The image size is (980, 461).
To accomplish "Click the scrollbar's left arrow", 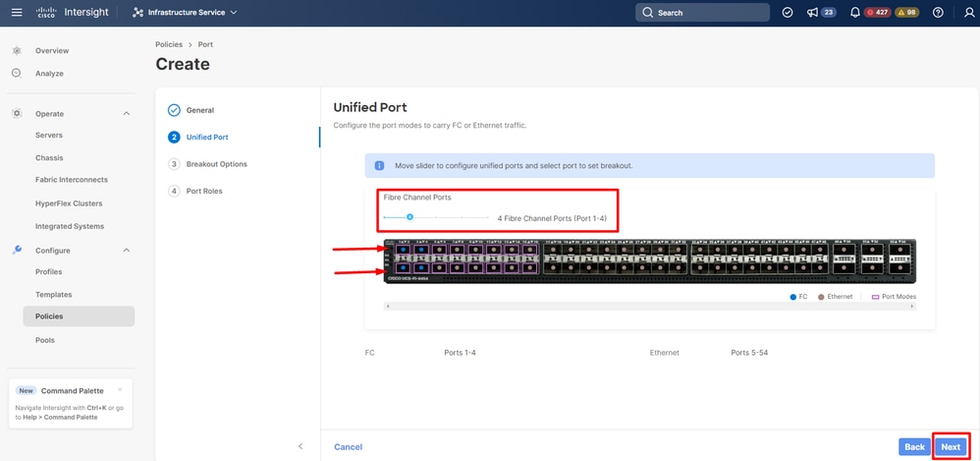I will (x=388, y=307).
